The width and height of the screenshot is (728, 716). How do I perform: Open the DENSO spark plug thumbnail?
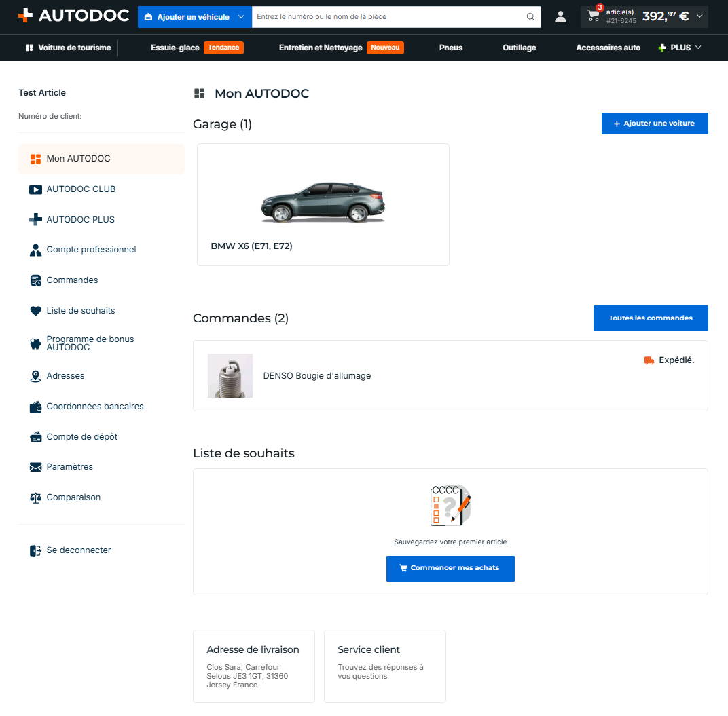pos(230,376)
